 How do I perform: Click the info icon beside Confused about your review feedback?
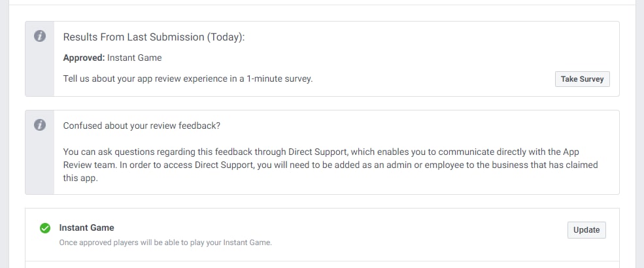click(40, 125)
